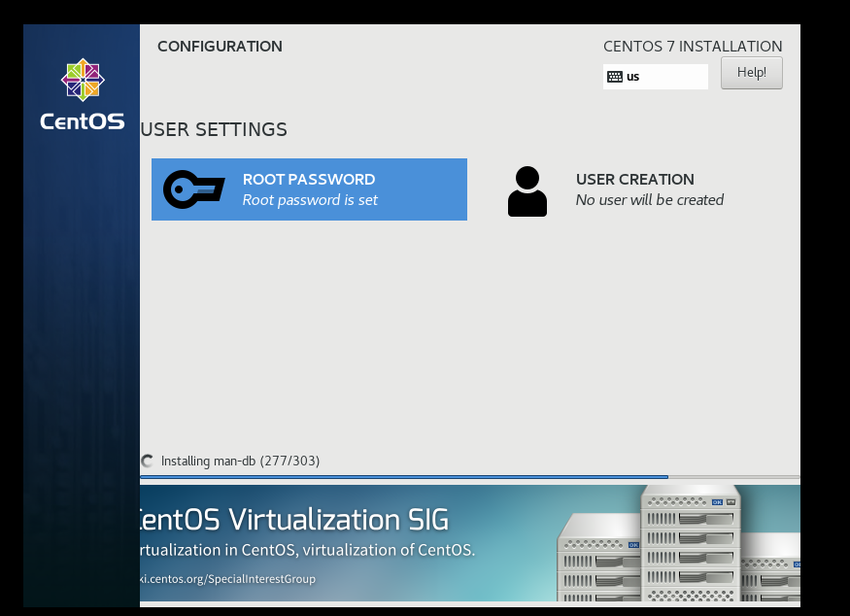The height and width of the screenshot is (616, 850).
Task: Click the Help! button
Action: pyautogui.click(x=751, y=73)
